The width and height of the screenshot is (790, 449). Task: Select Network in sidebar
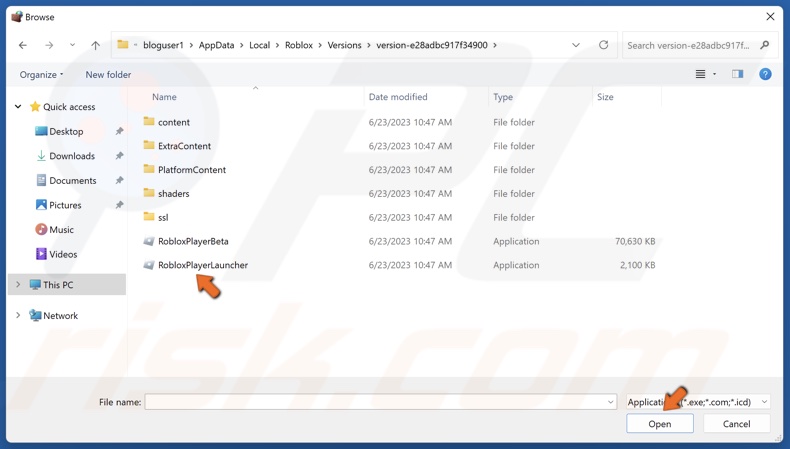click(x=60, y=316)
